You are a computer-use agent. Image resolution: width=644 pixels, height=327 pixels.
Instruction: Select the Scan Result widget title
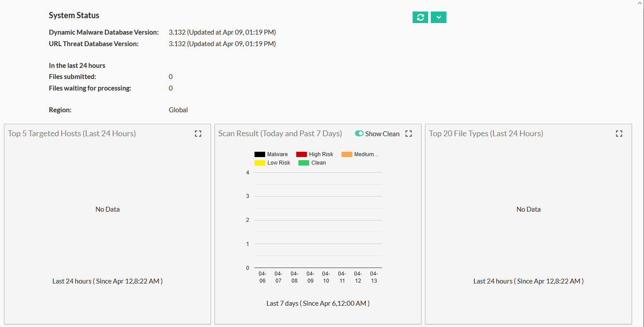click(280, 133)
